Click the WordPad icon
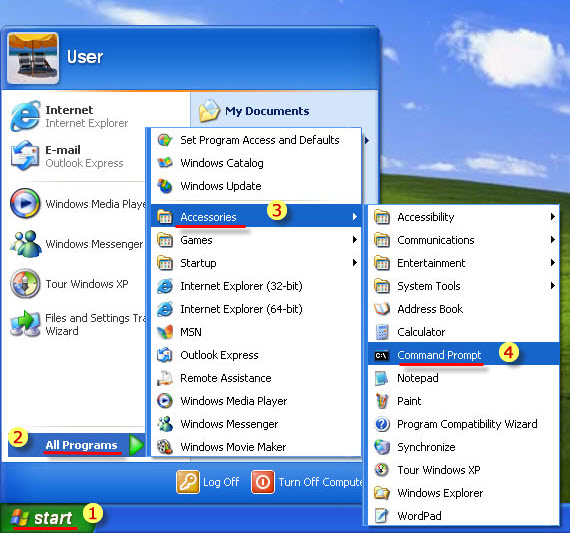570x533 pixels. click(382, 516)
